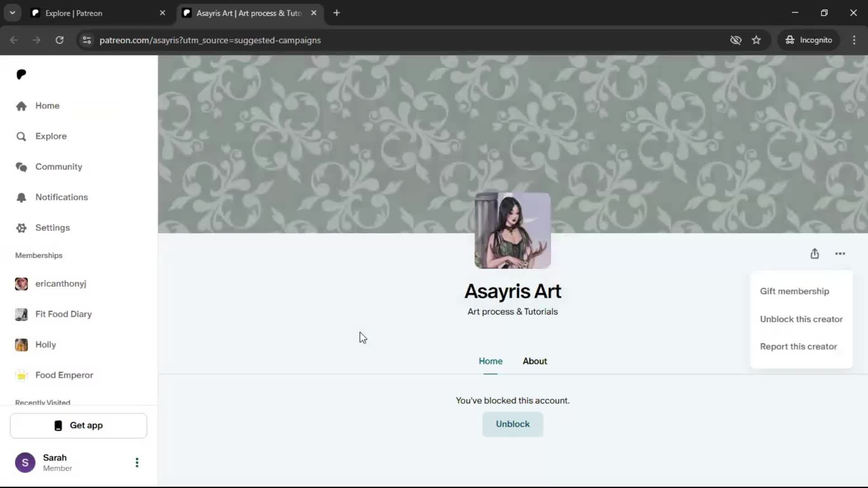Click the Settings gear icon in the sidebar
868x488 pixels.
pyautogui.click(x=21, y=228)
